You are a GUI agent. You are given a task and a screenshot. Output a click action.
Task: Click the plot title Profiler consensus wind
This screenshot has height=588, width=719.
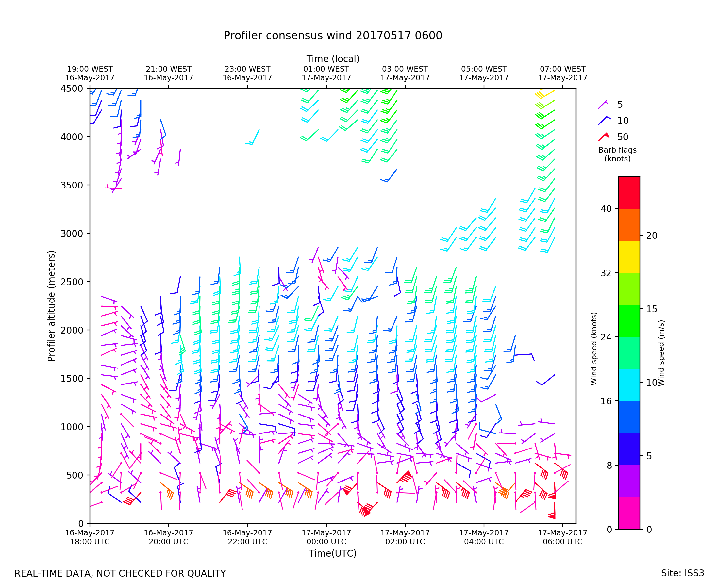pos(332,36)
